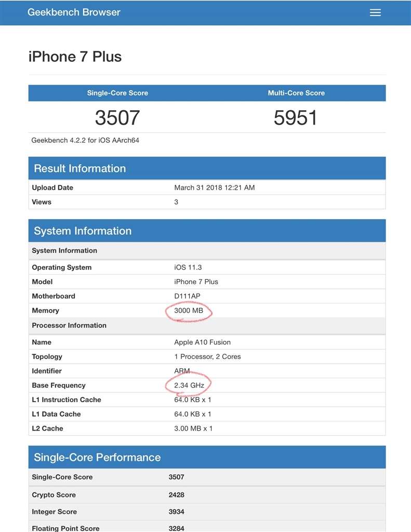Select the processor Name label
411x532 pixels.
pos(42,342)
